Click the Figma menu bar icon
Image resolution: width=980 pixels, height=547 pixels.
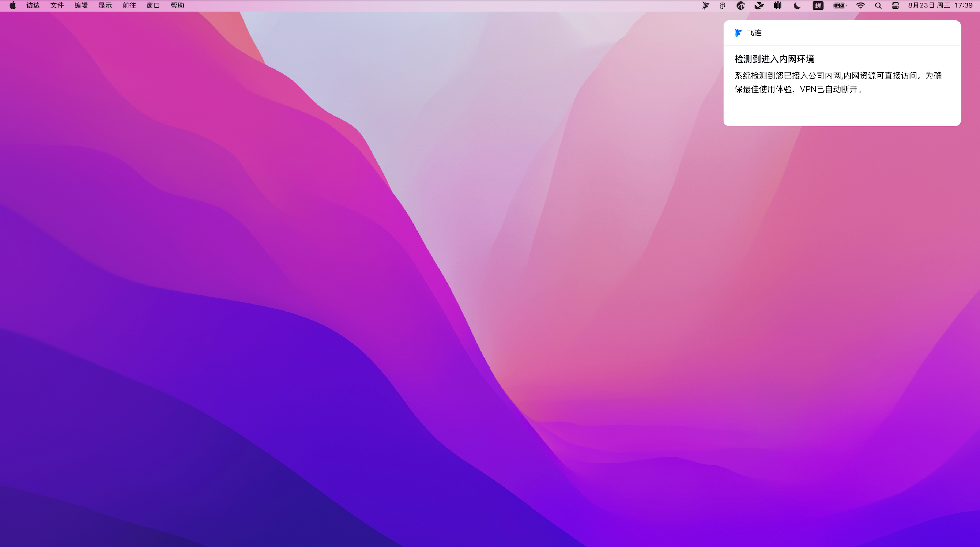[x=723, y=5]
